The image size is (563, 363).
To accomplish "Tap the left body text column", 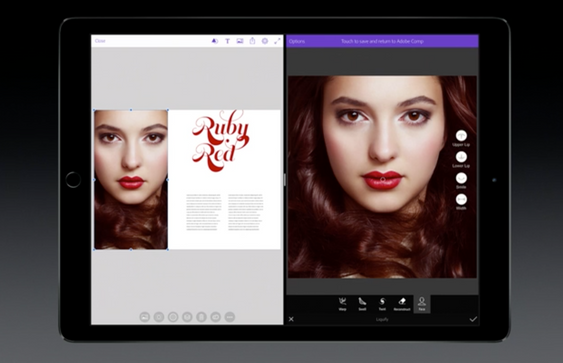I will pos(204,212).
